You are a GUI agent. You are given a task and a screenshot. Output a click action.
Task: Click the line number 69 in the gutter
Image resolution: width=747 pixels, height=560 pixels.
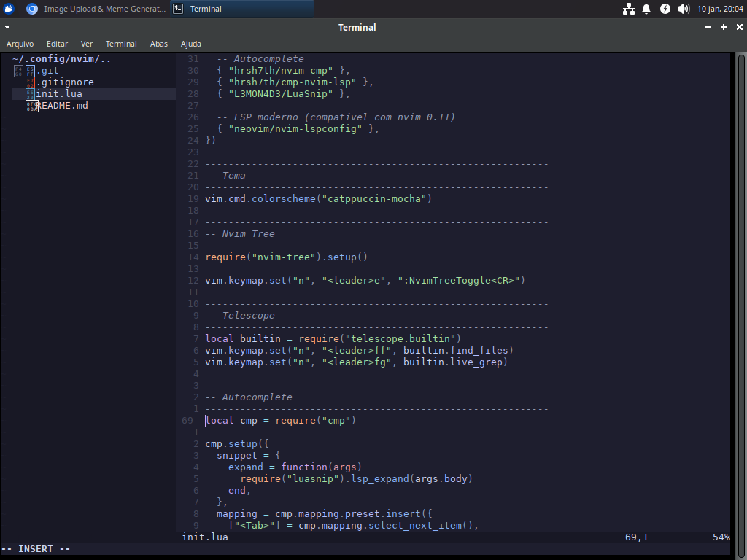tap(187, 421)
